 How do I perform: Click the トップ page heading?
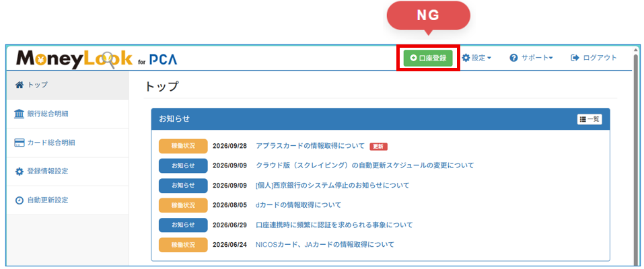(162, 86)
